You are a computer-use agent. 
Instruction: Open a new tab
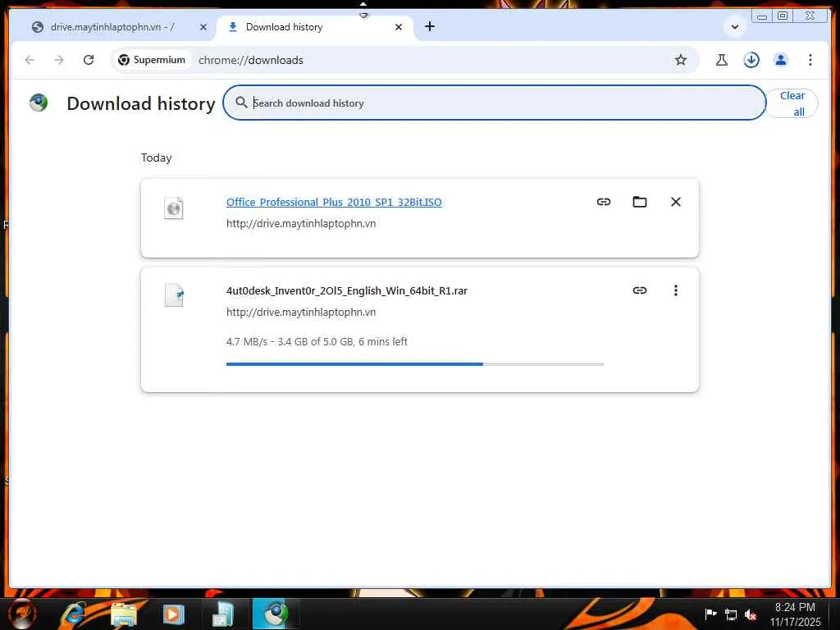(x=430, y=27)
